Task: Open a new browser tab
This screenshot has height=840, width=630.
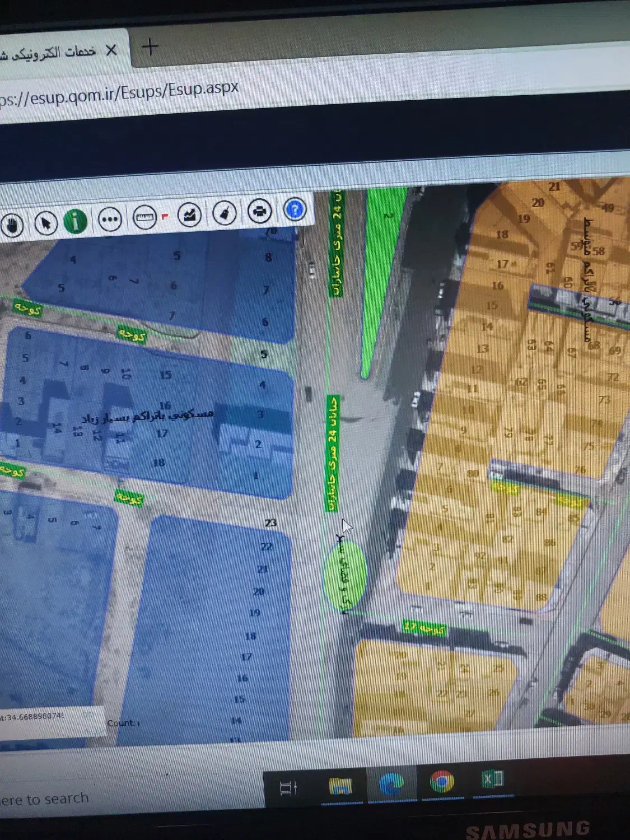Action: (x=150, y=47)
